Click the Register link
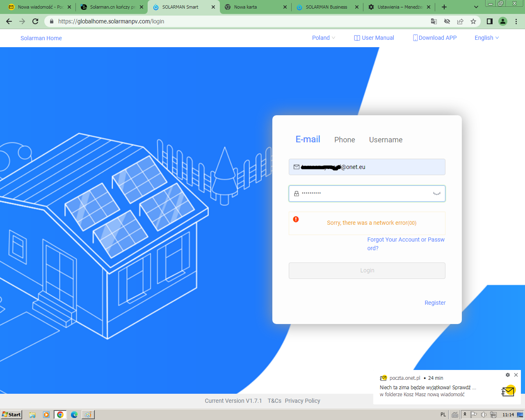Screen dimensions: 525x420 (435, 303)
